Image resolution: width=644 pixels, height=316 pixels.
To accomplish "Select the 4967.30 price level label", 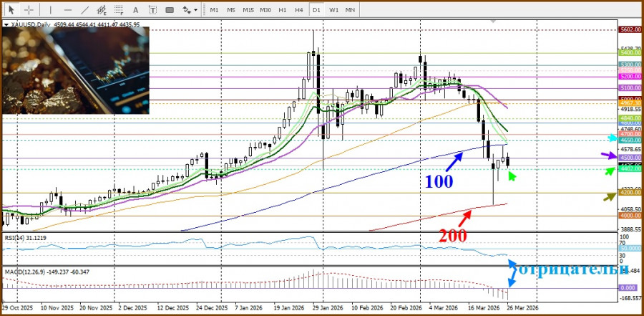I will click(x=630, y=103).
